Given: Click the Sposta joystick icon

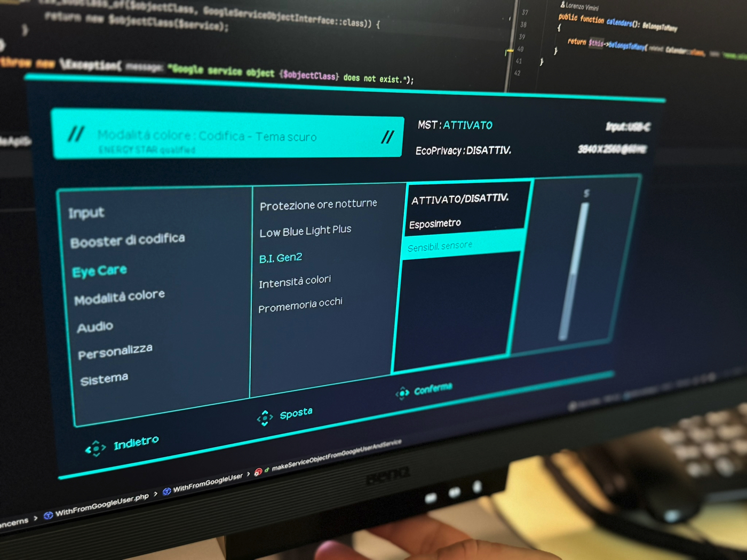Looking at the screenshot, I should click(265, 418).
